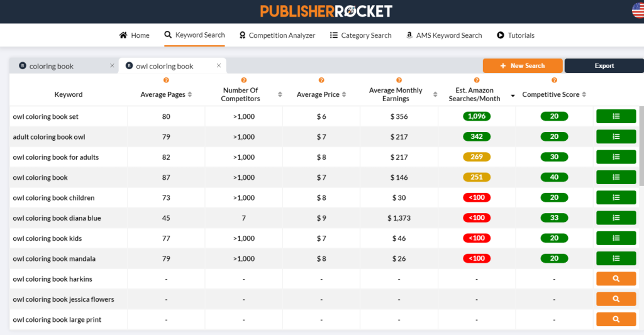Open competitors list for owl coloring book diana blue
The width and height of the screenshot is (644, 335).
616,218
